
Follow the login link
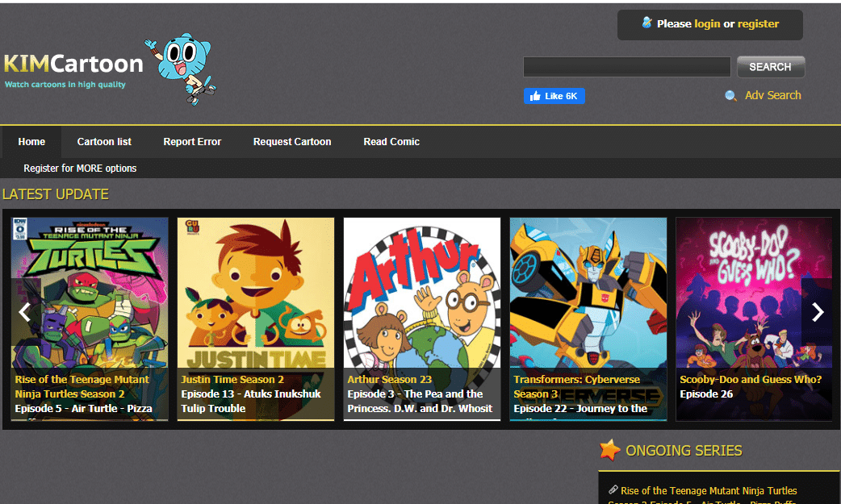point(707,23)
